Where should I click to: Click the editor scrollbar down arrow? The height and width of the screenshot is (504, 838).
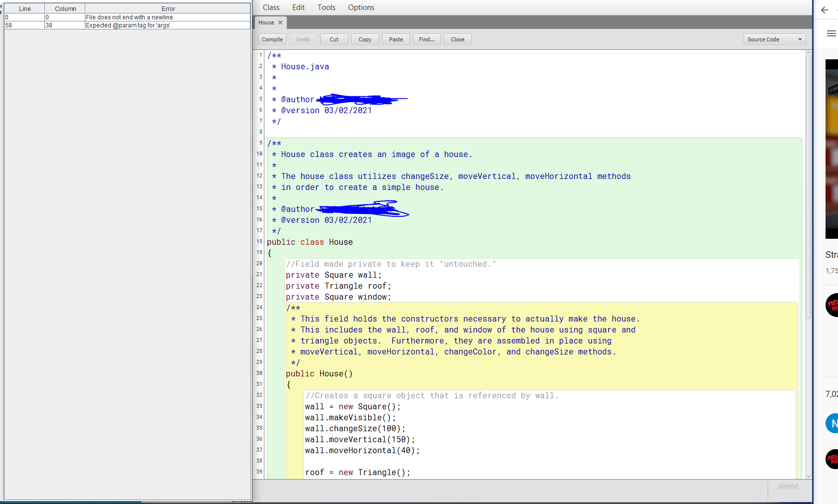(x=808, y=476)
